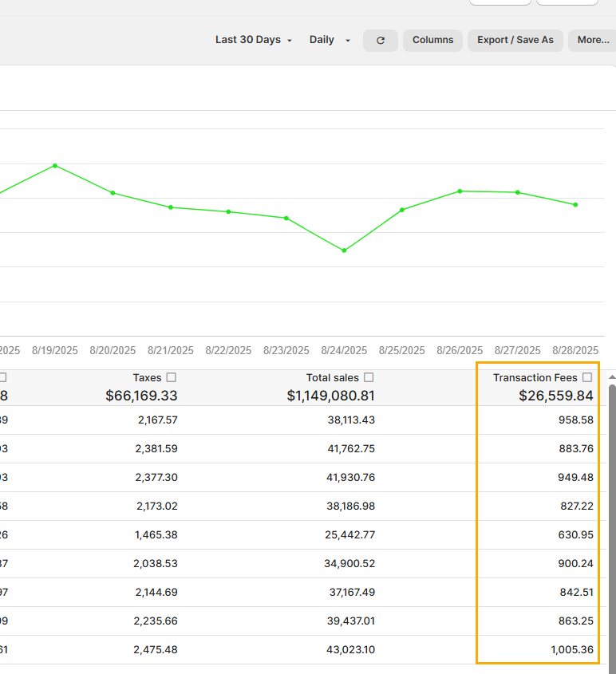Click the chart data point for 8/28/2025
Screen dimensions: 616x674
coord(575,205)
